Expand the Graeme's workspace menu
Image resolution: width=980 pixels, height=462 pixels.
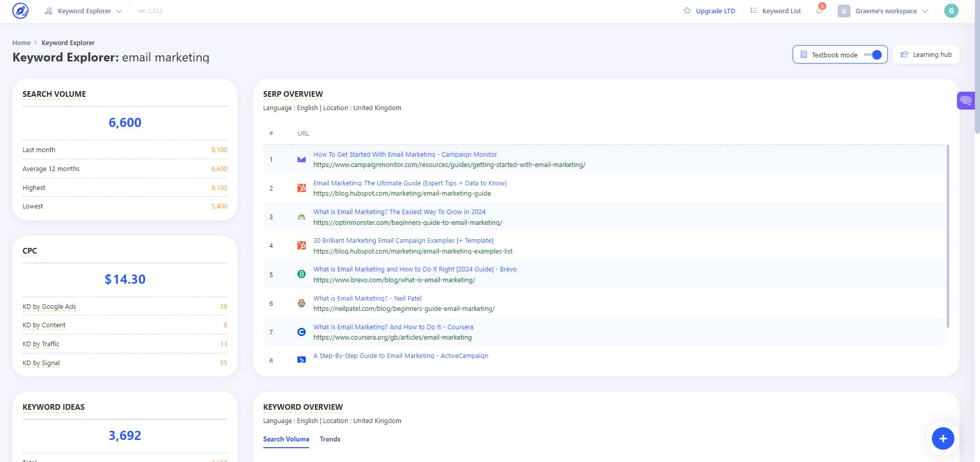click(926, 11)
